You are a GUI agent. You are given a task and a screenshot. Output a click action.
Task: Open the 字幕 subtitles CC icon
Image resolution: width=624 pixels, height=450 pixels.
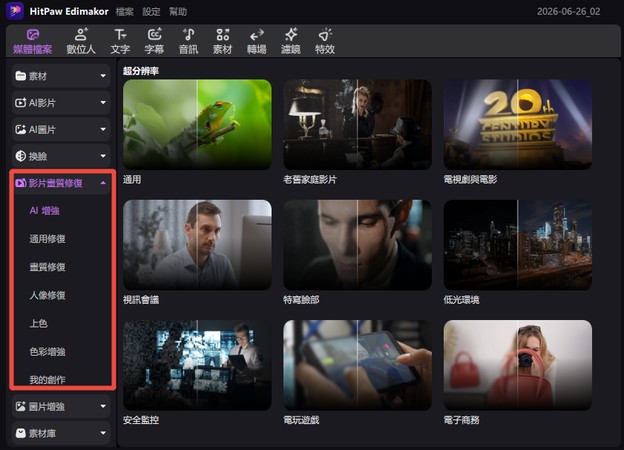tap(154, 35)
